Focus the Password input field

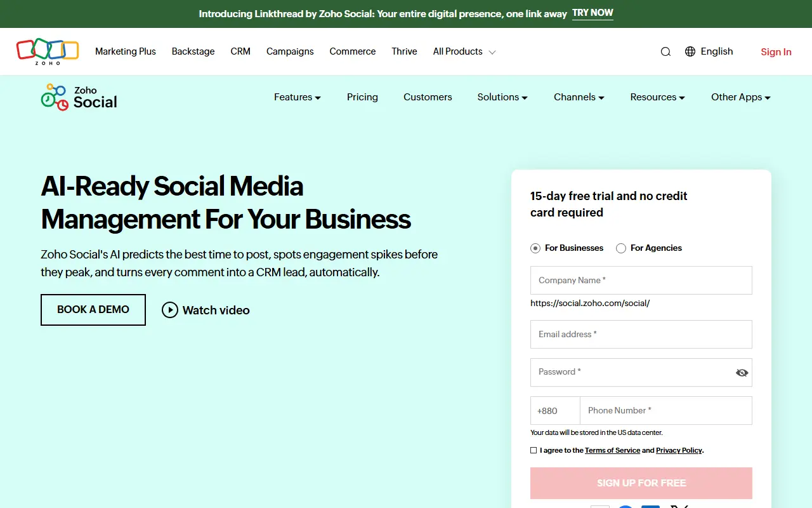(x=641, y=372)
